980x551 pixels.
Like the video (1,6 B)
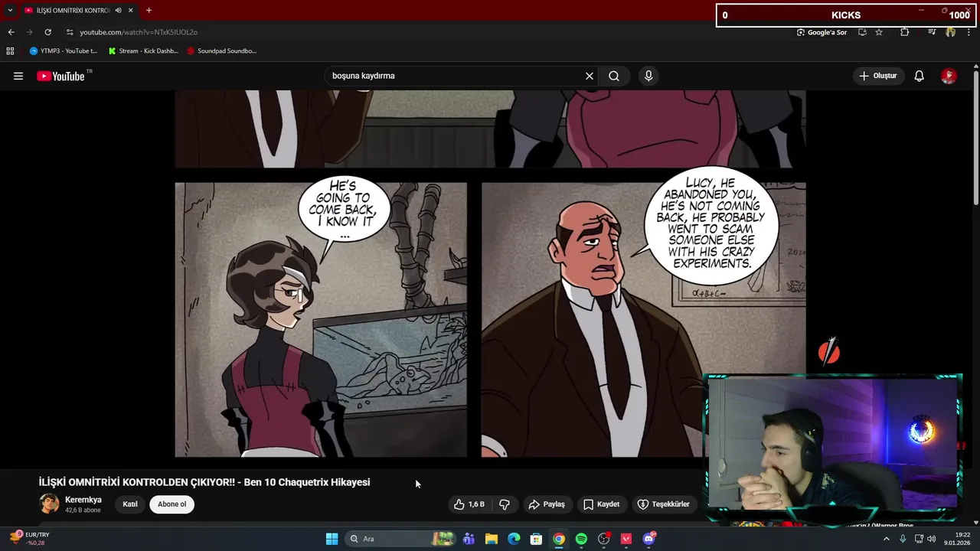(469, 504)
